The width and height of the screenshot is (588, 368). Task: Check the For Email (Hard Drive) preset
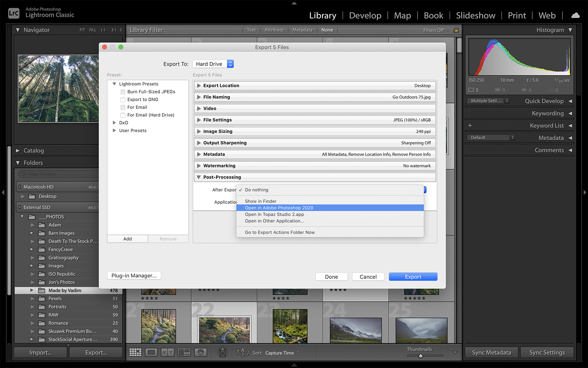[x=123, y=115]
